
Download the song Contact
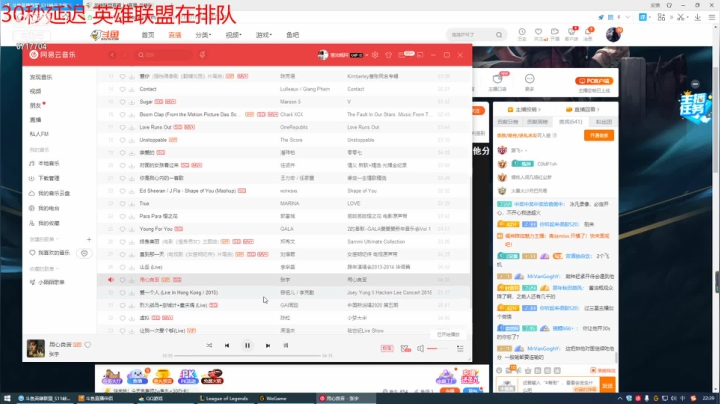(x=132, y=89)
